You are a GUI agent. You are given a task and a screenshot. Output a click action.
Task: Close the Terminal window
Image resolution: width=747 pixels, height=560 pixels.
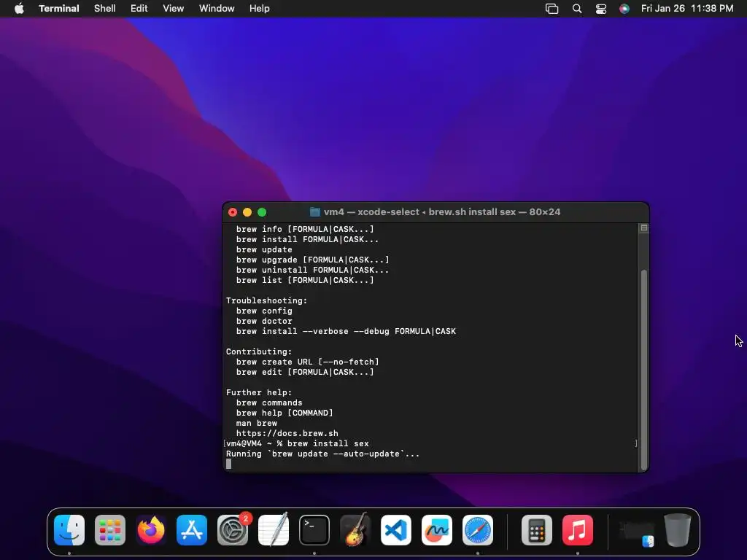coord(233,212)
